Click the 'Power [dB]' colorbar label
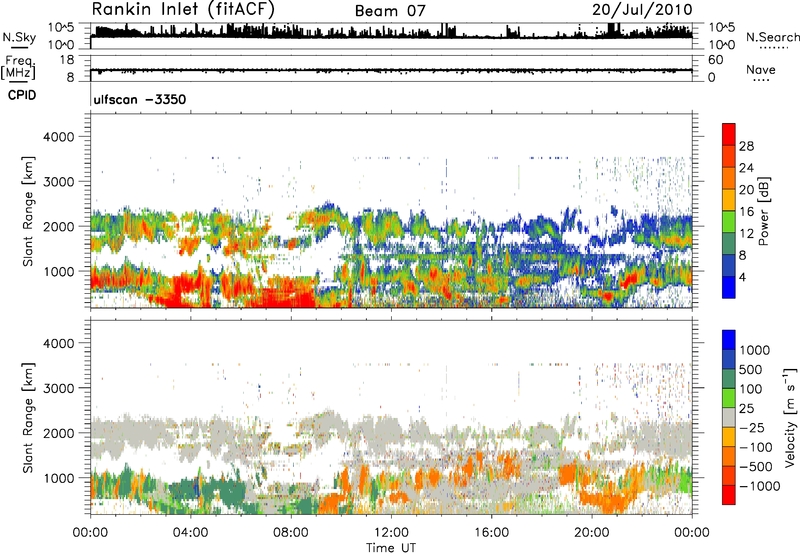This screenshot has height=554, width=800. coord(763,211)
